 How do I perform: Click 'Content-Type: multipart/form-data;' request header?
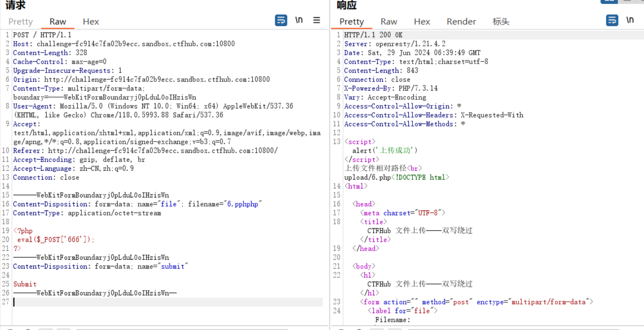tap(79, 88)
